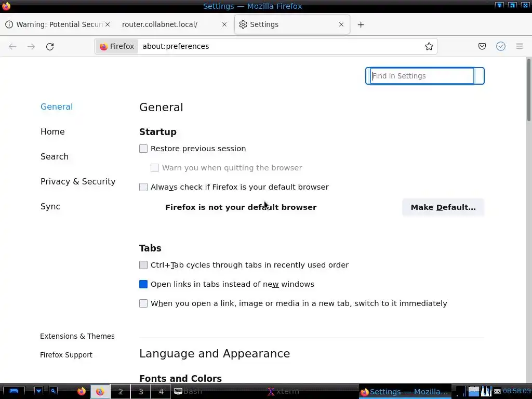
Task: Open the Sync settings category
Action: pyautogui.click(x=50, y=207)
